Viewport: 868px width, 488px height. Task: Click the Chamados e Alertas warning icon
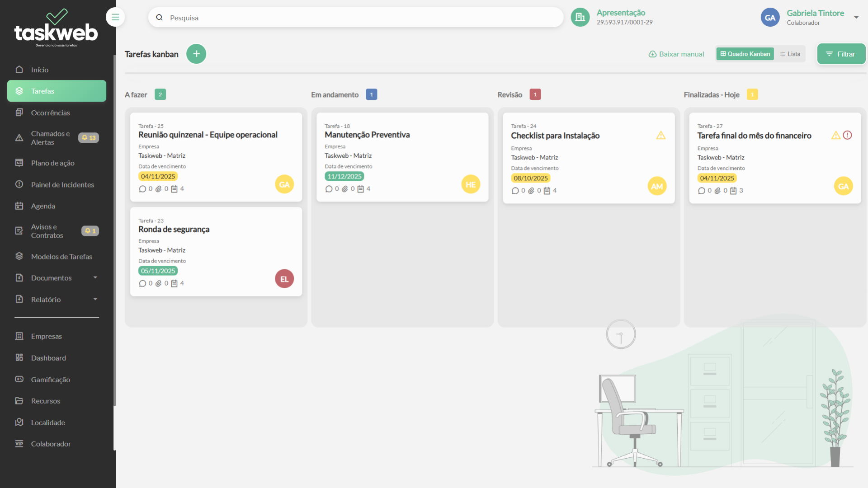(x=19, y=138)
